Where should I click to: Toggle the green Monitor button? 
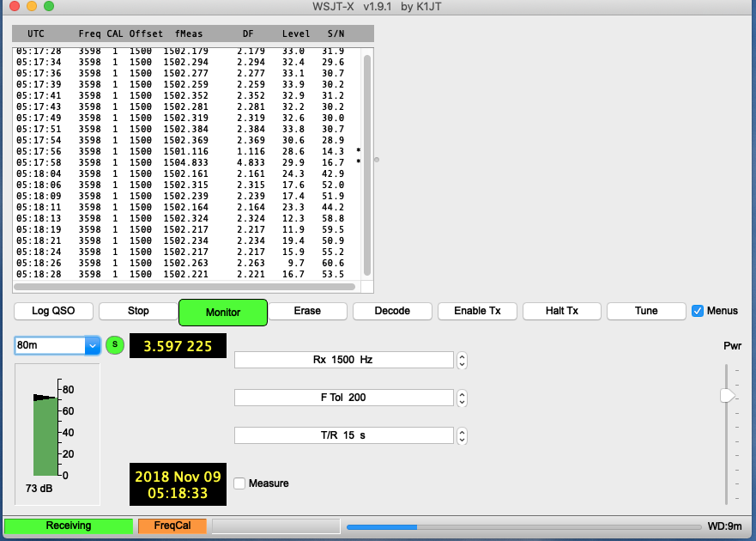point(223,313)
